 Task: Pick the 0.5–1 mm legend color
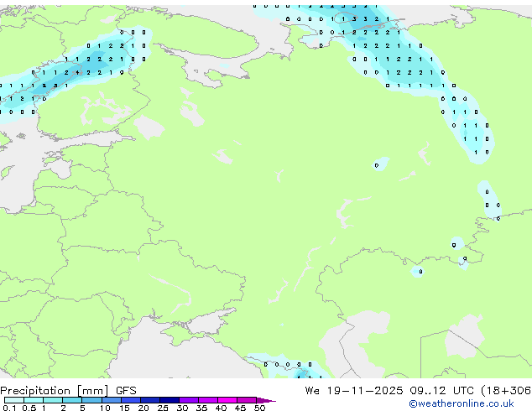point(34,400)
